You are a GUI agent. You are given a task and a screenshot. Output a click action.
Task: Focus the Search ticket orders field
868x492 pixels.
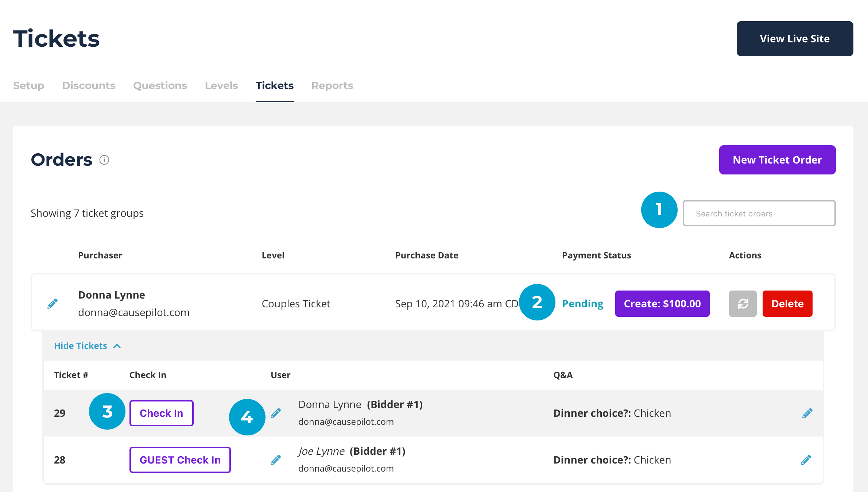point(759,214)
